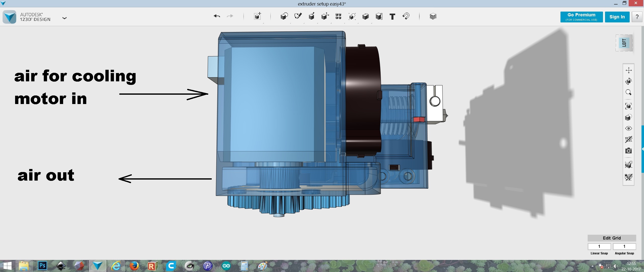644x272 pixels.
Task: Open the Transform tool dropdown
Action: (x=257, y=16)
